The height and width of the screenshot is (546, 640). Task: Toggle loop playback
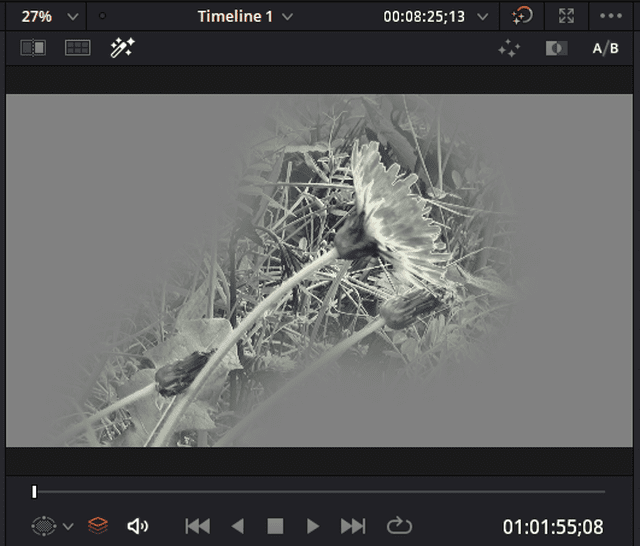point(399,526)
